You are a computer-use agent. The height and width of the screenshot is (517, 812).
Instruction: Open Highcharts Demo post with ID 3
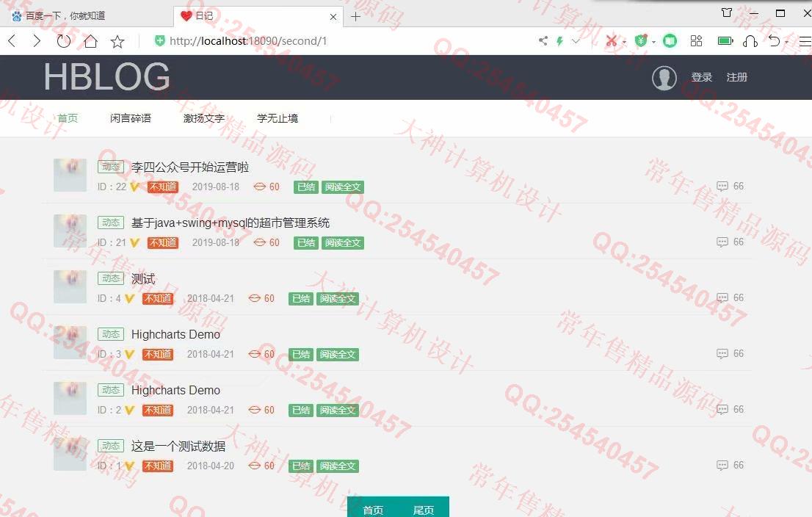coord(175,335)
